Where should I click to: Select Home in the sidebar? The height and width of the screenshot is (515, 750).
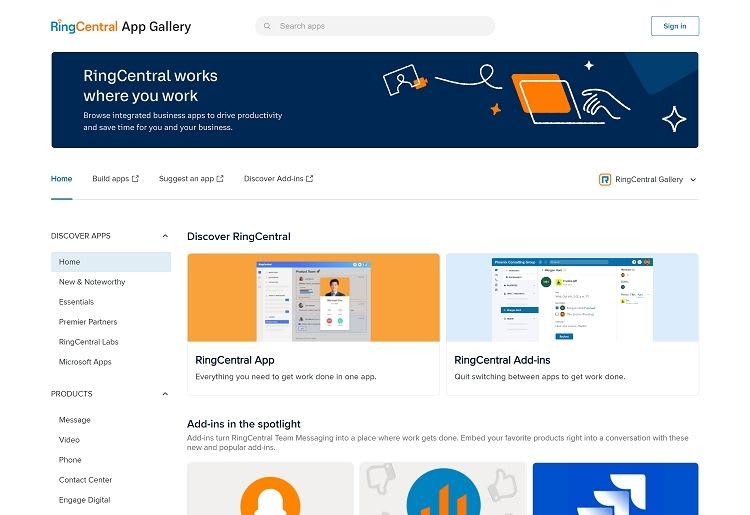[110, 262]
